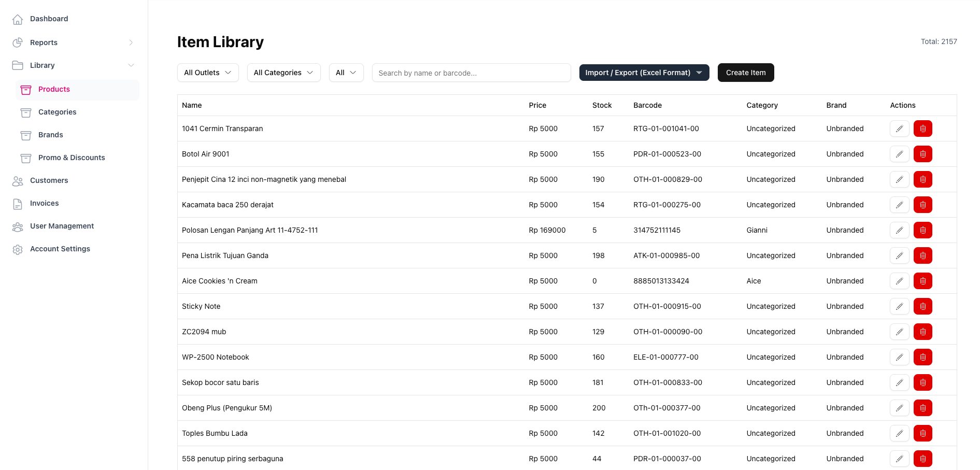Delete the WP-2500 Notebook row
980x470 pixels.
922,357
